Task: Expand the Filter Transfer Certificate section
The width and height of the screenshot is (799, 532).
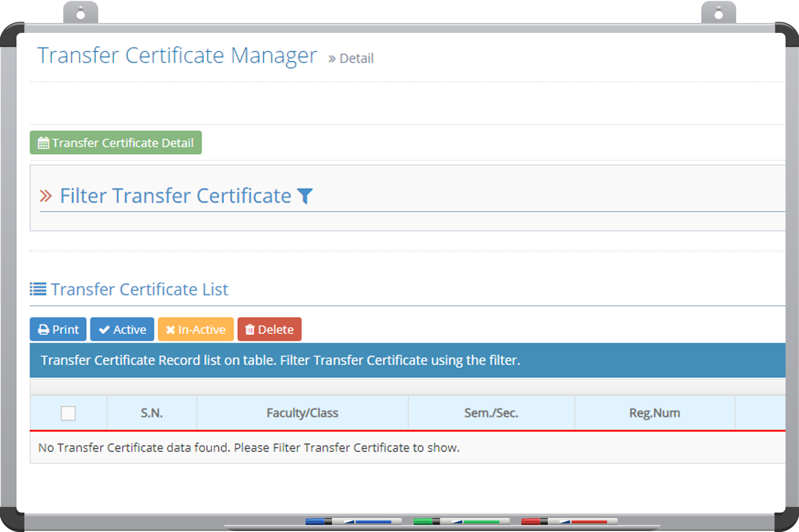Action: tap(175, 196)
